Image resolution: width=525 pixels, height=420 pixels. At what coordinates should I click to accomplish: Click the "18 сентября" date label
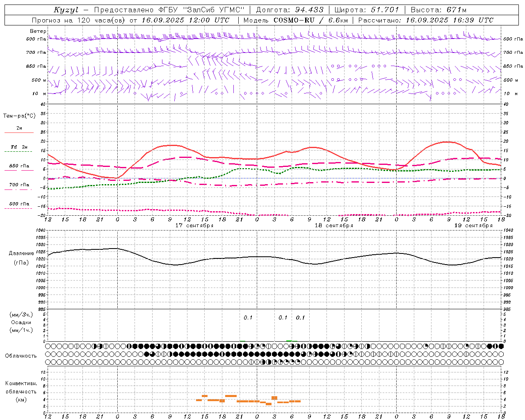click(334, 226)
